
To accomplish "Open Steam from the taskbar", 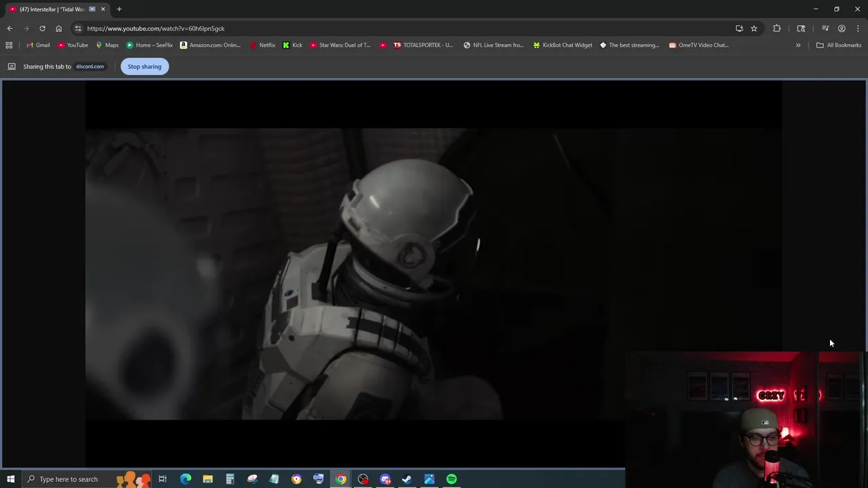I will 407,479.
